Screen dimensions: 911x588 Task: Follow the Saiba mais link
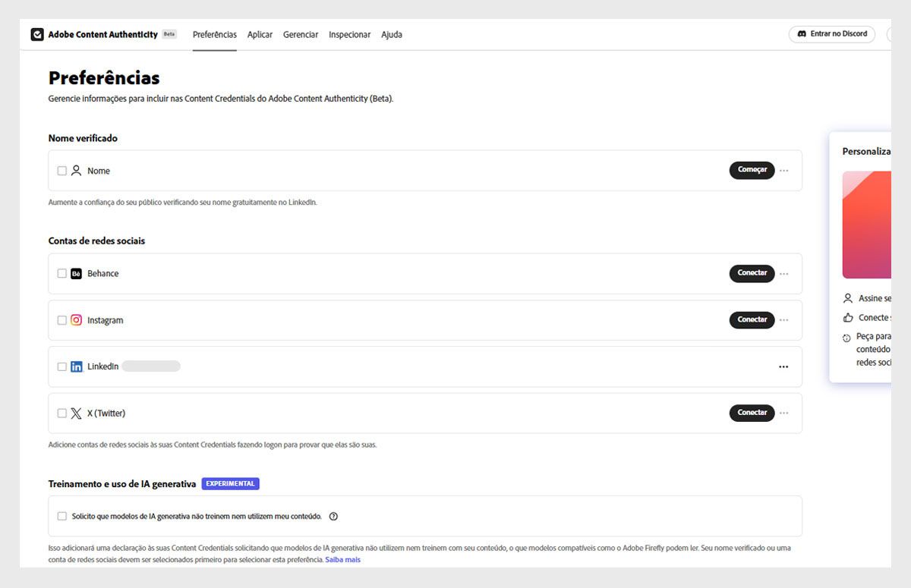coord(342,560)
